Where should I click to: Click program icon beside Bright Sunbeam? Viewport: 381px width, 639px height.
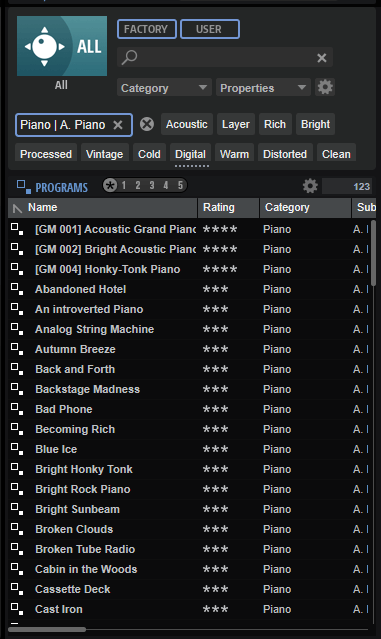click(x=17, y=509)
